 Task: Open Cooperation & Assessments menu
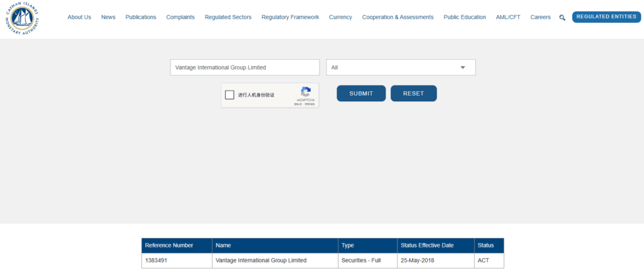pos(397,17)
